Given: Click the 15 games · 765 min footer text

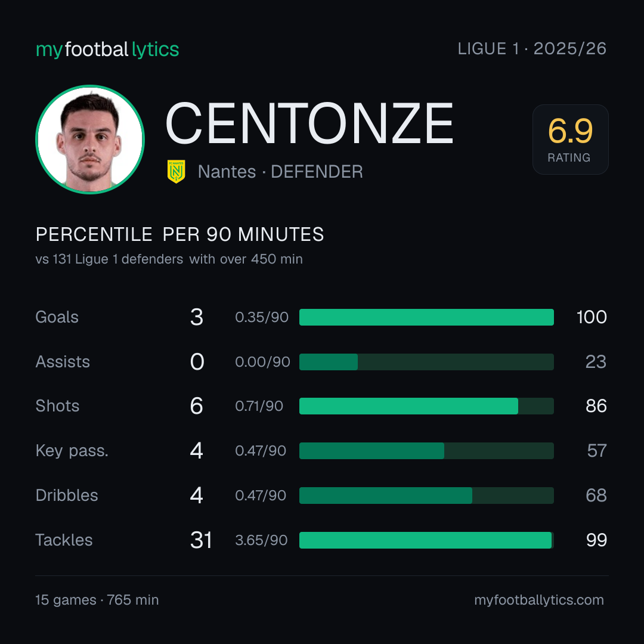Looking at the screenshot, I should [x=97, y=600].
